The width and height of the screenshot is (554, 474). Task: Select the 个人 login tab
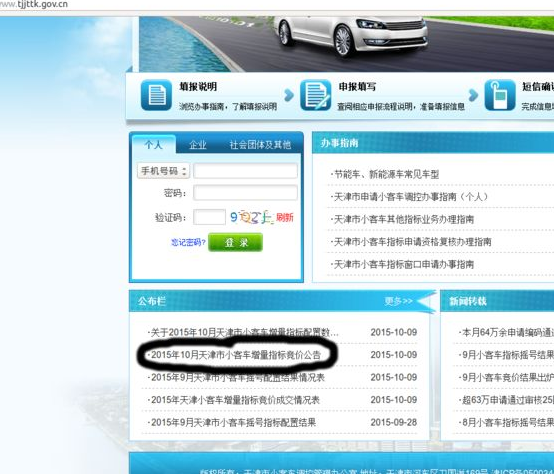(153, 144)
